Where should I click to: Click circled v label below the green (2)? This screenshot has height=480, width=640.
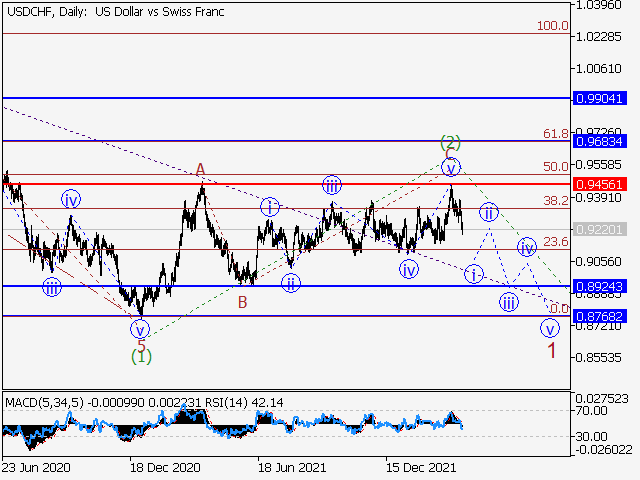[451, 167]
